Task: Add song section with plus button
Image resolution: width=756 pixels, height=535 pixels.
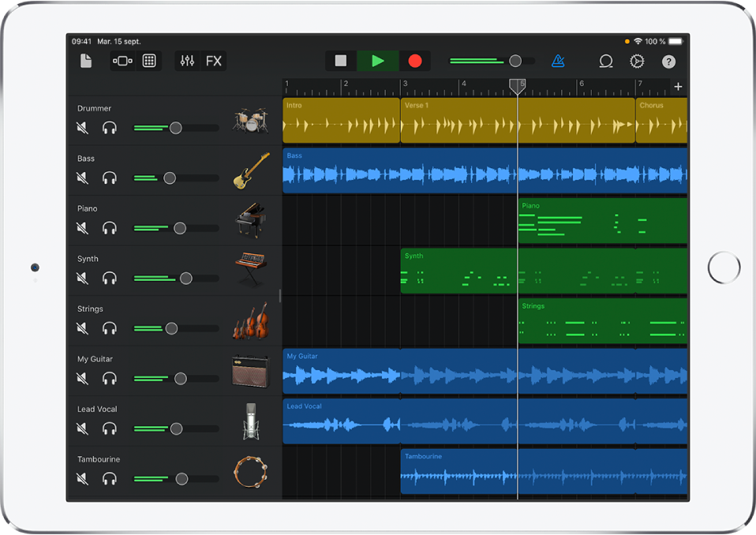Action: (x=678, y=87)
